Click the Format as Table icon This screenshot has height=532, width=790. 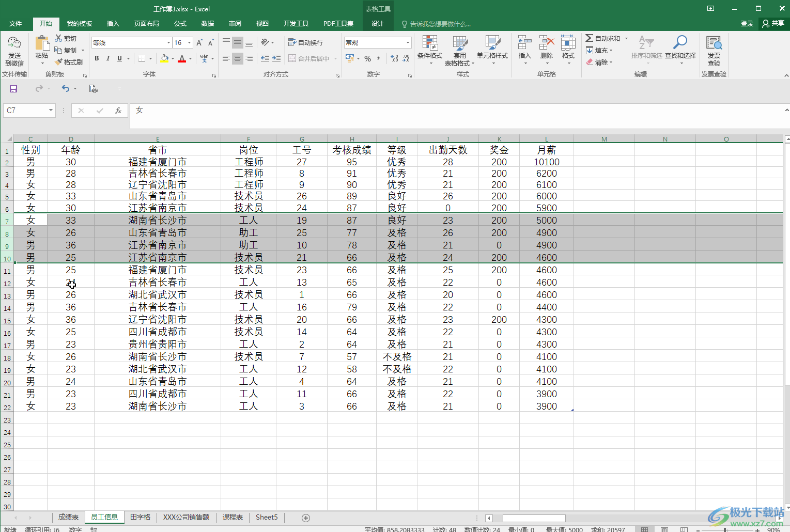click(x=460, y=43)
